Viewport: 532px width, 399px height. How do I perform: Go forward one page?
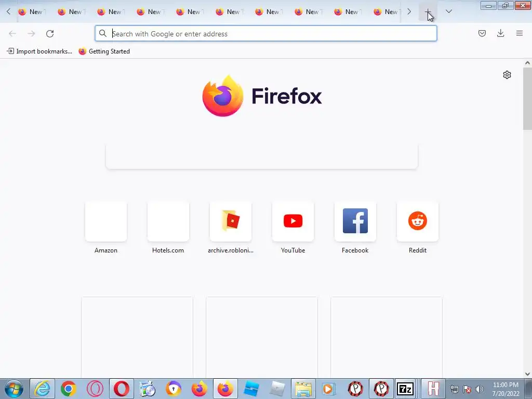[x=31, y=33]
